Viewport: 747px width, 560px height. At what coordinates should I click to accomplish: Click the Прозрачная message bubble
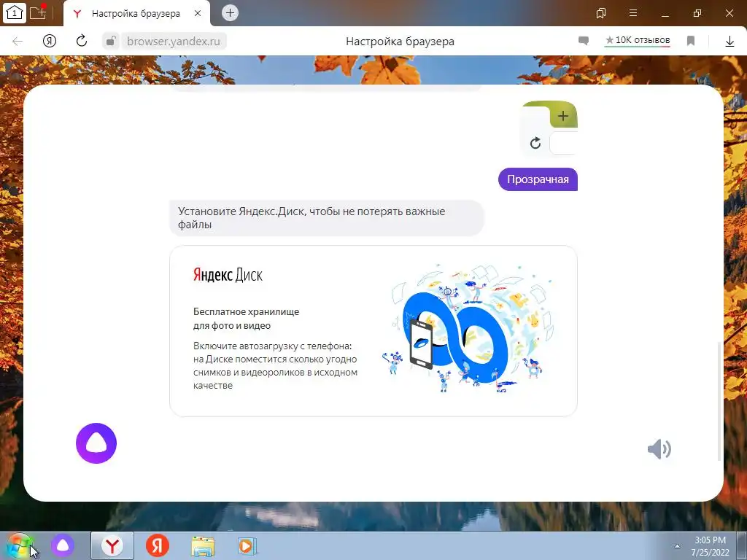point(538,179)
